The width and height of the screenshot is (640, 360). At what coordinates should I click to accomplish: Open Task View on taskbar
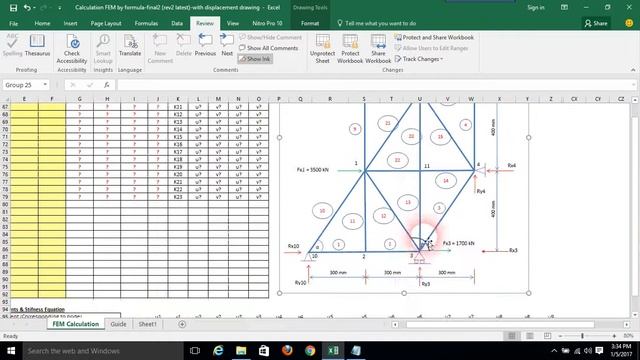point(195,351)
